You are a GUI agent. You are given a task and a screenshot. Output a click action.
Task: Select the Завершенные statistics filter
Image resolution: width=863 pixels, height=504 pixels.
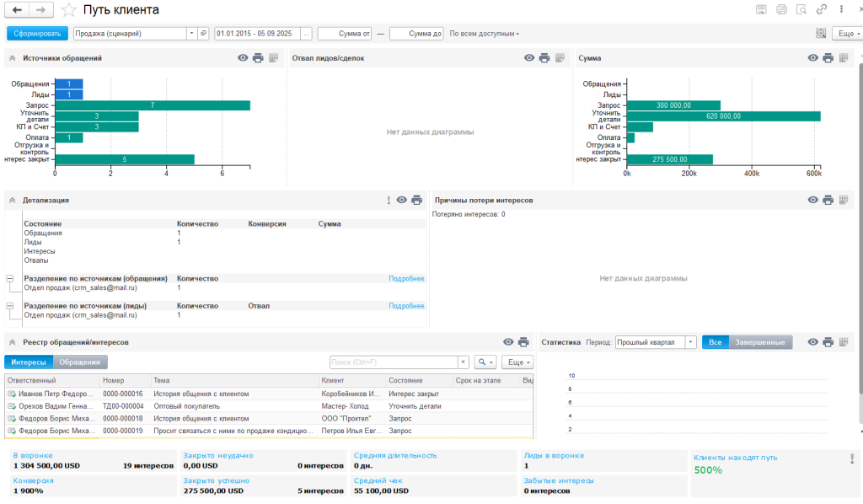pyautogui.click(x=760, y=342)
